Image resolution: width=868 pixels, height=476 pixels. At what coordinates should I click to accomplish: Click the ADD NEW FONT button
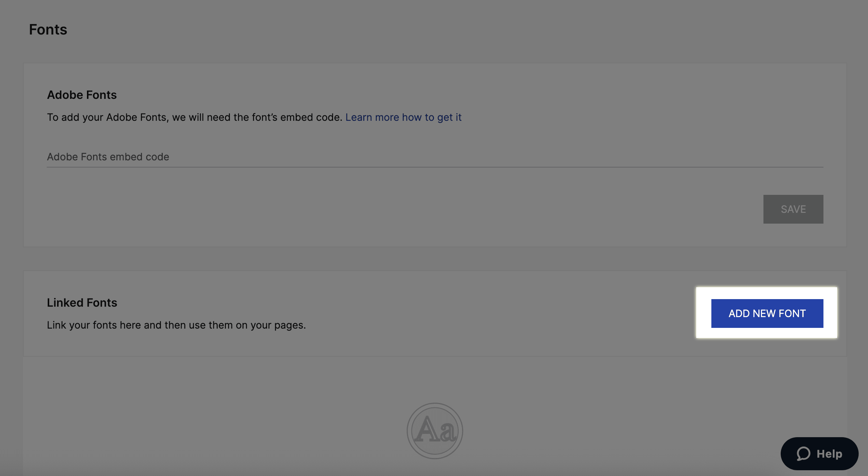tap(767, 313)
